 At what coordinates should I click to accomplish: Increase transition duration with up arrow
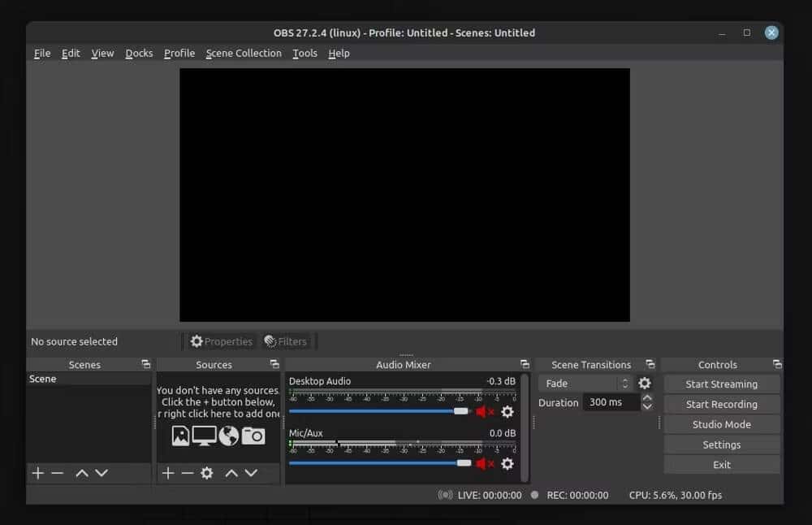647,397
